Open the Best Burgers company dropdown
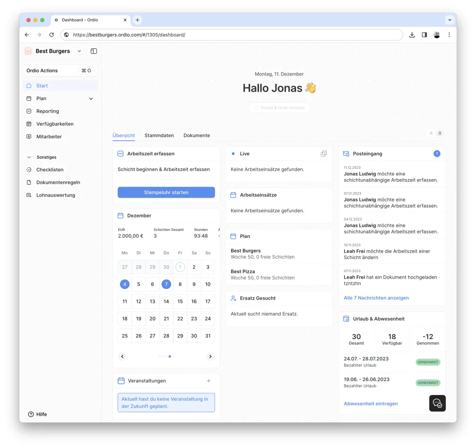Viewport: 476px width, 448px height. pyautogui.click(x=79, y=51)
